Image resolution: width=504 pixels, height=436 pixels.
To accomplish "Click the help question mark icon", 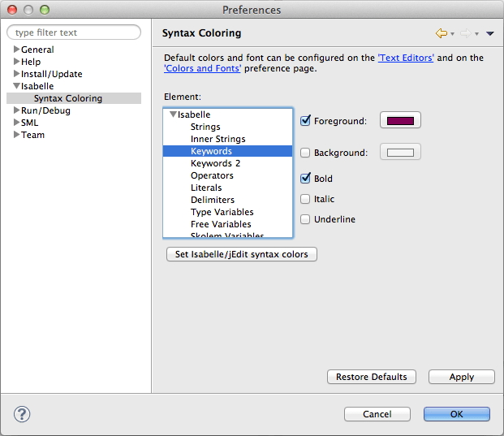I will pos(22,414).
